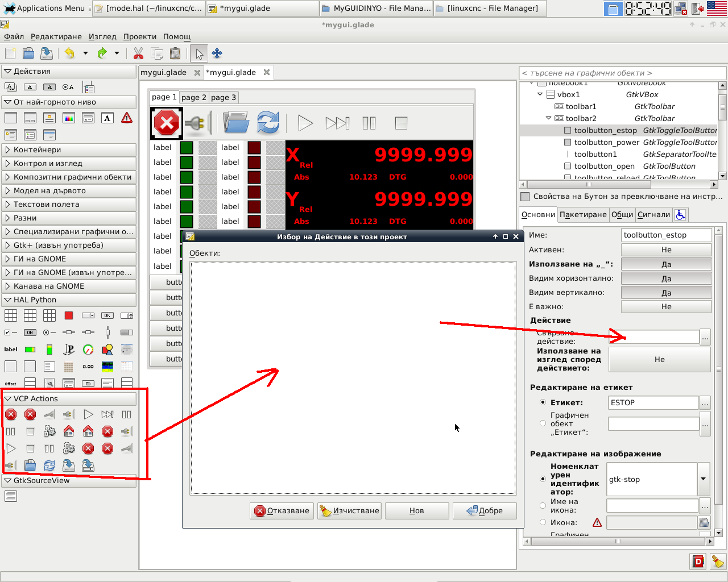Activate the drag and resize mode tool

click(217, 53)
